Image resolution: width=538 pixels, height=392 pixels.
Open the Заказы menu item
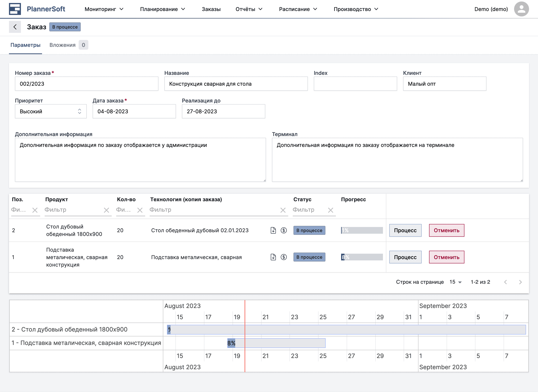[211, 9]
